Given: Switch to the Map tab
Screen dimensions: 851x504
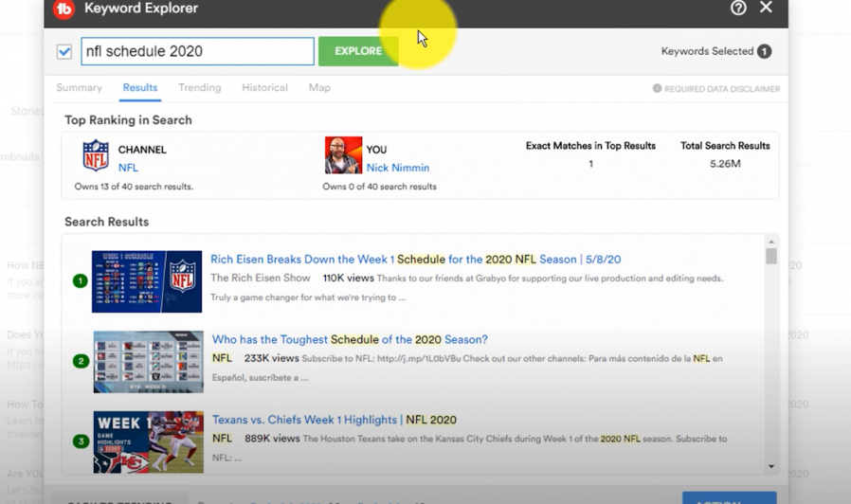Looking at the screenshot, I should (x=319, y=88).
